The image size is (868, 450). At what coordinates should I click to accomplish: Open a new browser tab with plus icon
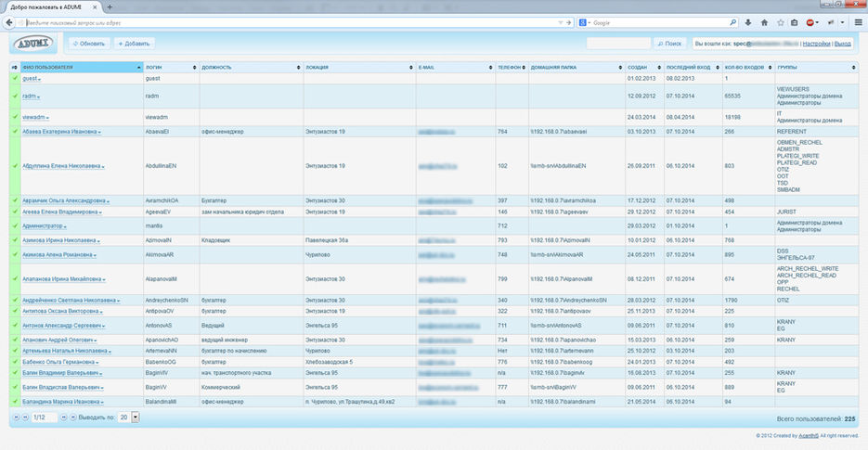[x=110, y=7]
